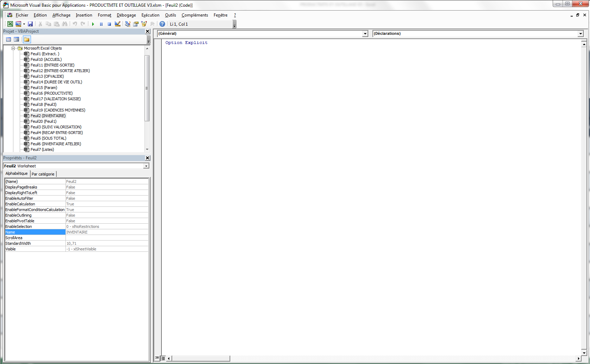
Task: Click the Undo arrow icon
Action: tap(75, 24)
